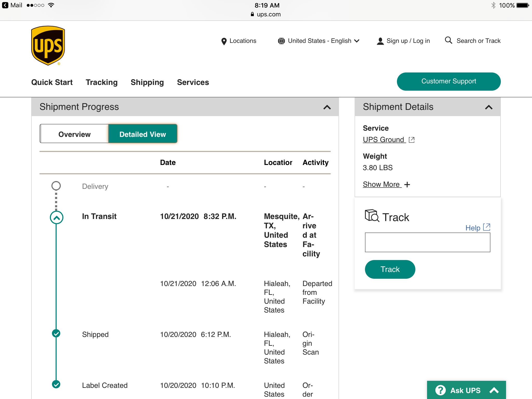Click the Locations map pin icon
This screenshot has height=399, width=532.
tap(224, 41)
